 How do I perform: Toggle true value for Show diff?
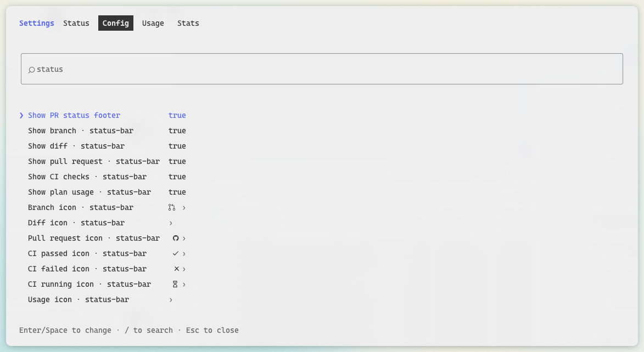click(177, 146)
